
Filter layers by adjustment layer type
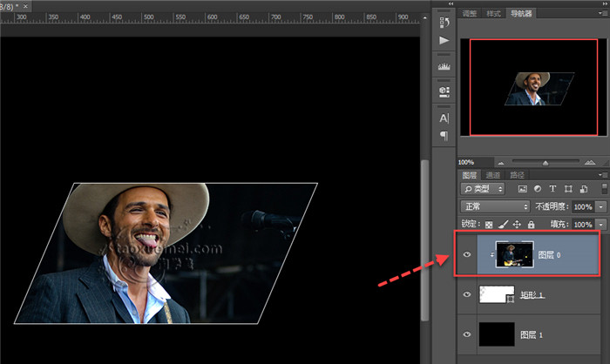tap(538, 188)
